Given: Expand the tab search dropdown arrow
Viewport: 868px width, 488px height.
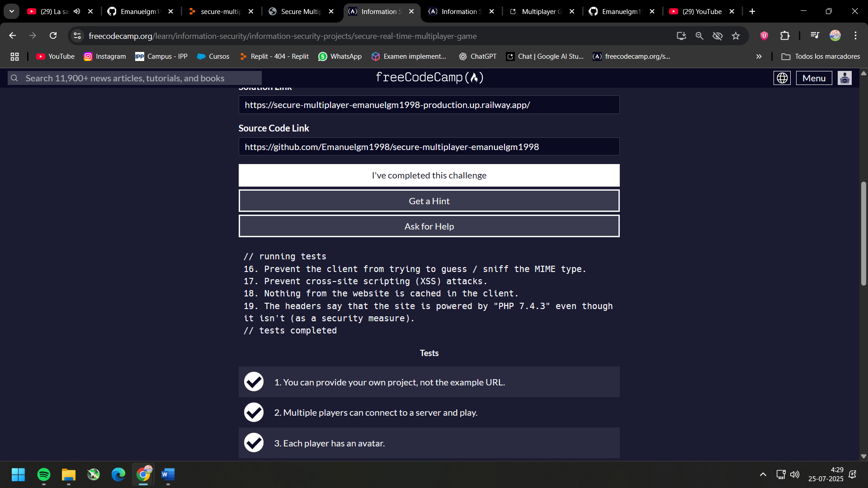Looking at the screenshot, I should [x=12, y=11].
